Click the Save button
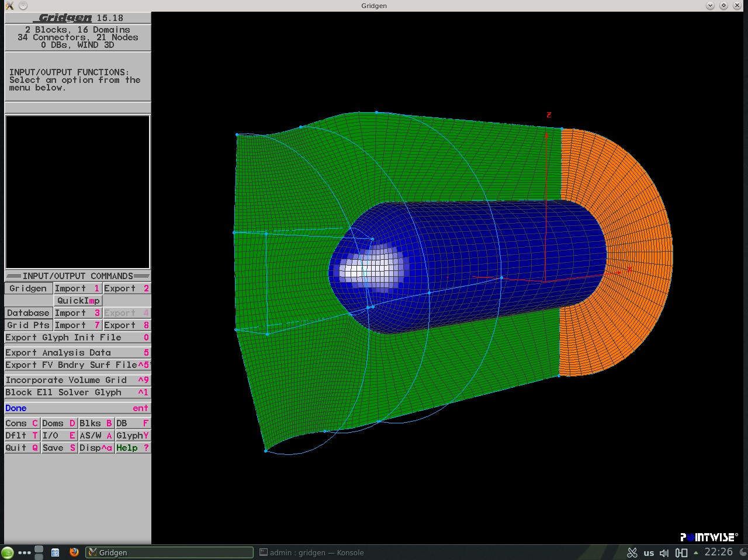This screenshot has width=748, height=560. pyautogui.click(x=59, y=448)
